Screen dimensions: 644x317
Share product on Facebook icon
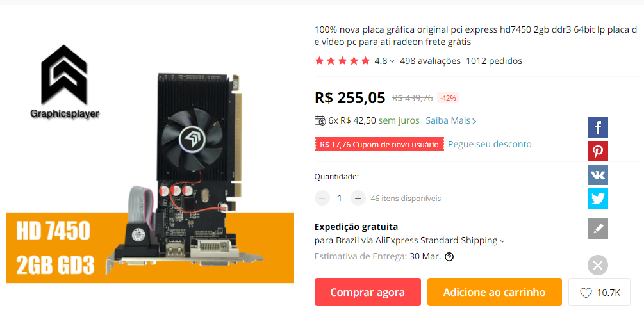pyautogui.click(x=598, y=127)
